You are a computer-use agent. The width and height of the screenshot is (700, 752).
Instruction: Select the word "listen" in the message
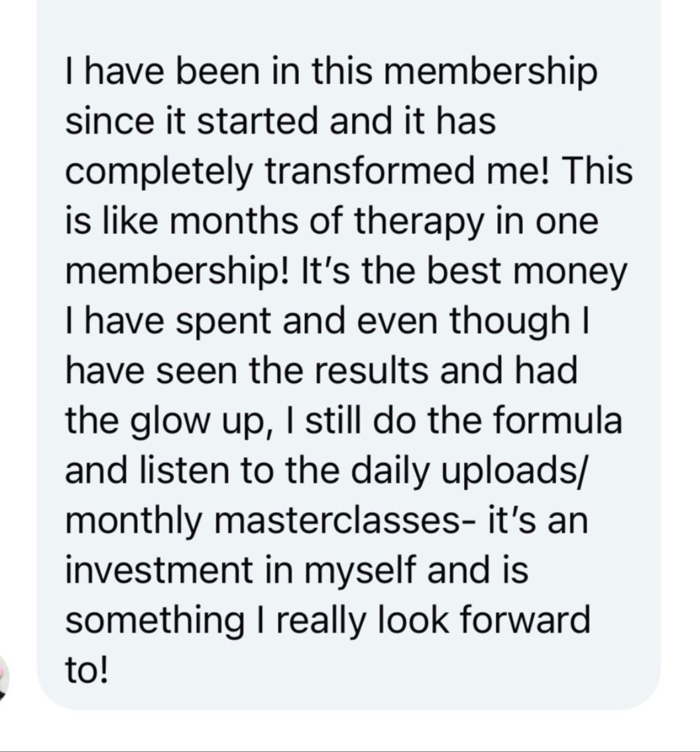tap(184, 471)
